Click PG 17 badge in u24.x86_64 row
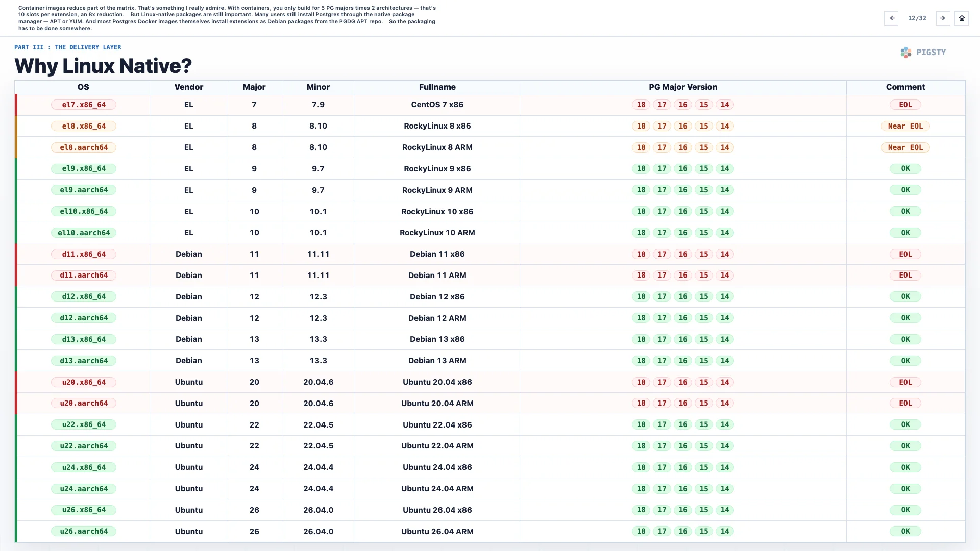 (662, 467)
